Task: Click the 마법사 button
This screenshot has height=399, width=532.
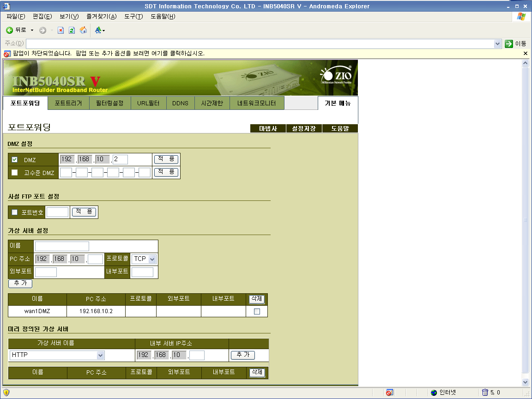Action: tap(268, 128)
